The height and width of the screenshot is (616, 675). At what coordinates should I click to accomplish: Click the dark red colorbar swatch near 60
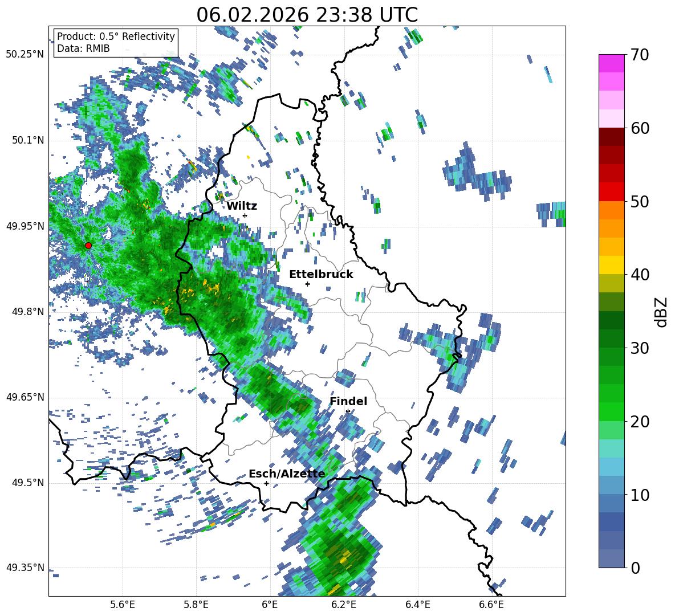pos(611,137)
